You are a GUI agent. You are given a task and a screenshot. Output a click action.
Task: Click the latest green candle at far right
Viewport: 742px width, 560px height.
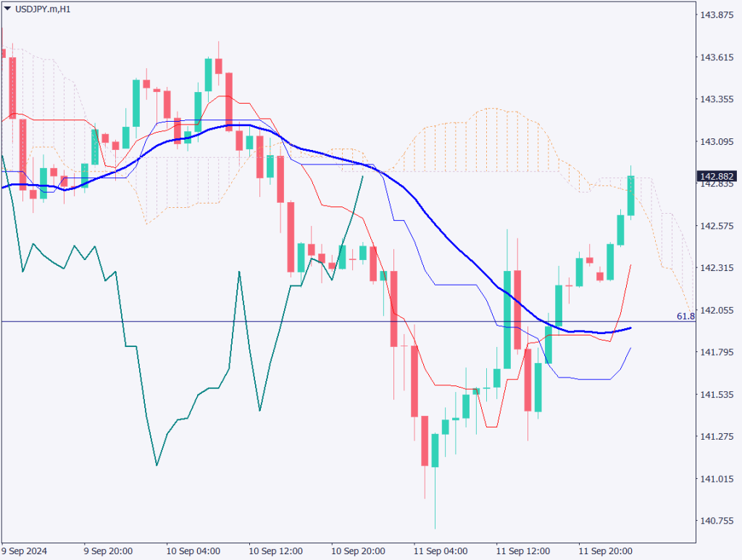pyautogui.click(x=631, y=196)
